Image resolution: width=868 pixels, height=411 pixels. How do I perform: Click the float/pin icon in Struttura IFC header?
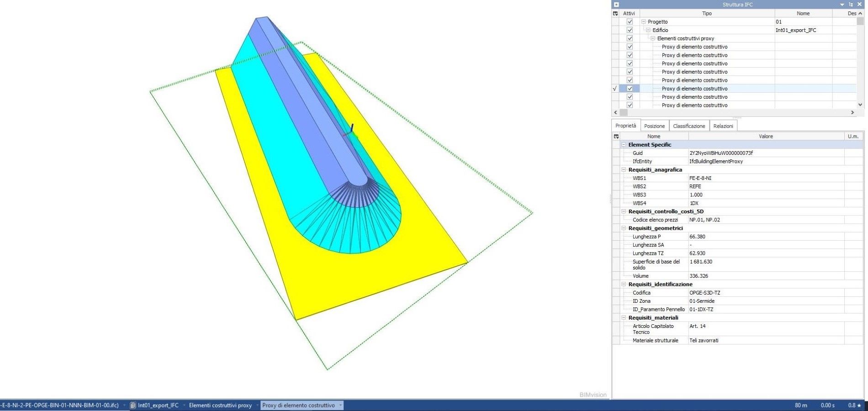[x=851, y=5]
